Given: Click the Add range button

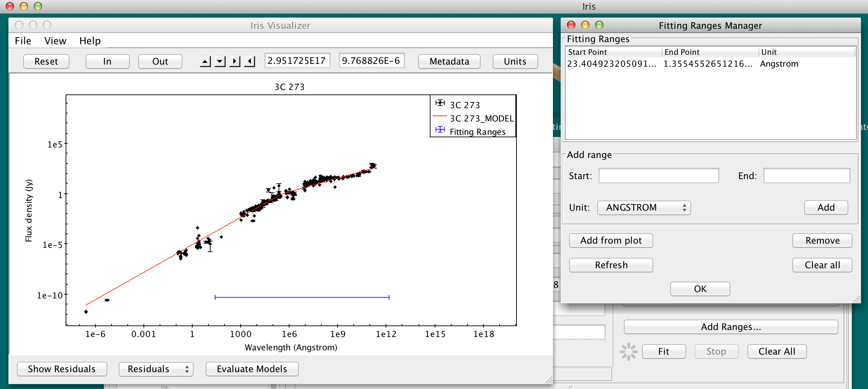Looking at the screenshot, I should point(826,207).
